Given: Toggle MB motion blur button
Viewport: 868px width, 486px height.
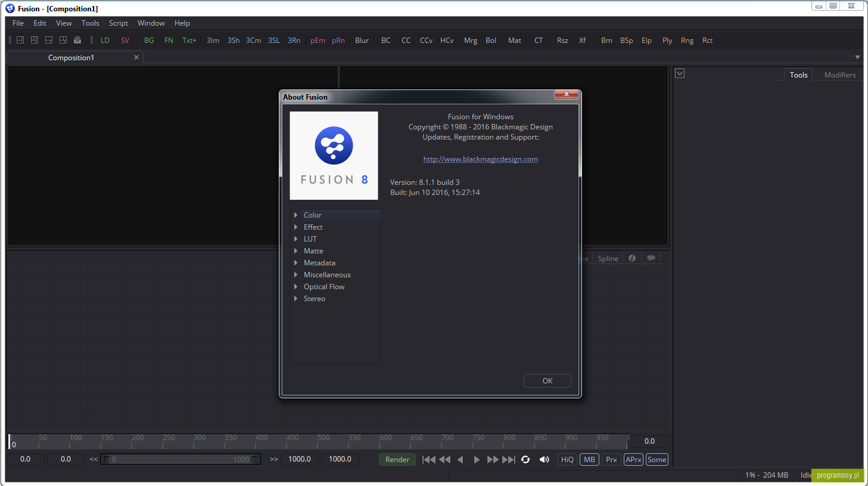Looking at the screenshot, I should coord(589,459).
